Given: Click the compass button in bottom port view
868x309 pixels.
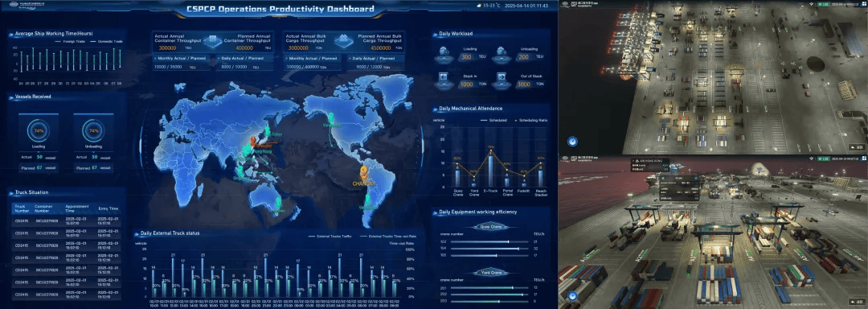Looking at the screenshot, I should click(x=573, y=295).
